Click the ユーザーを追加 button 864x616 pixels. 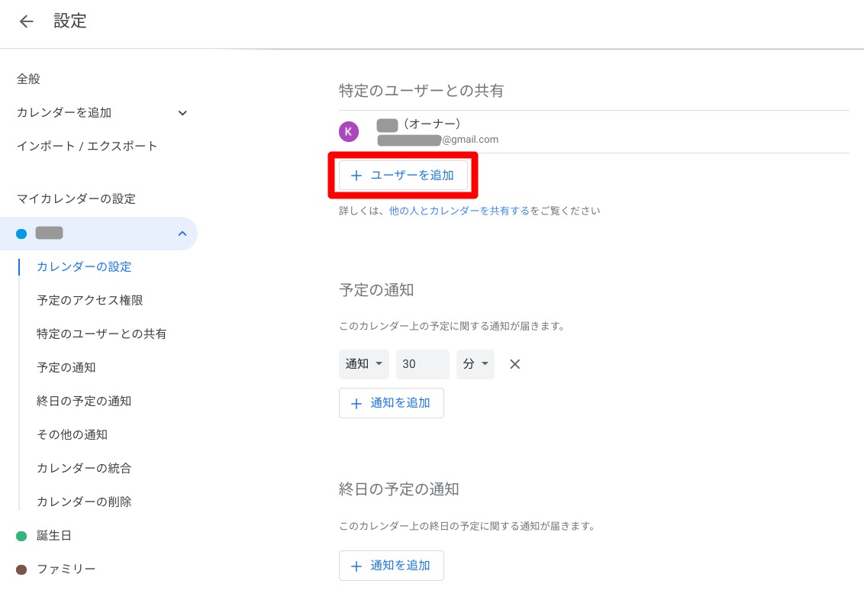(x=403, y=176)
